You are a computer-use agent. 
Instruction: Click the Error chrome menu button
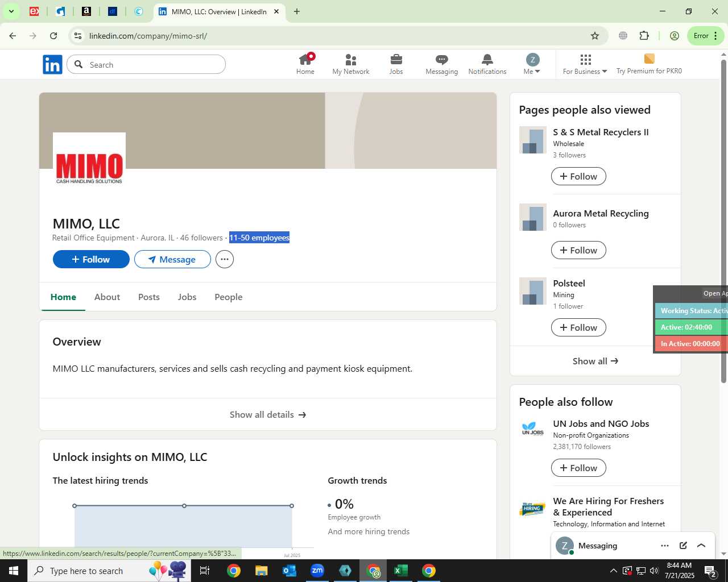click(x=706, y=36)
